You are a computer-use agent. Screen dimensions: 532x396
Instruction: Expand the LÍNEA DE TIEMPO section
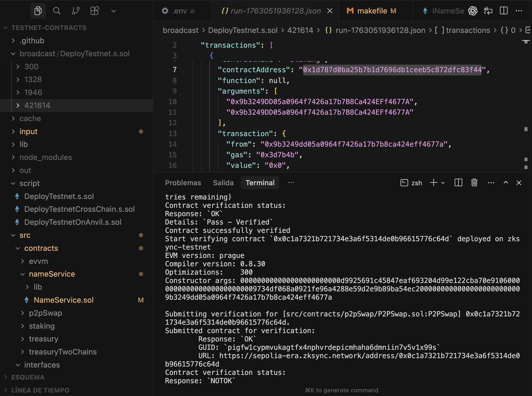pyautogui.click(x=76, y=390)
